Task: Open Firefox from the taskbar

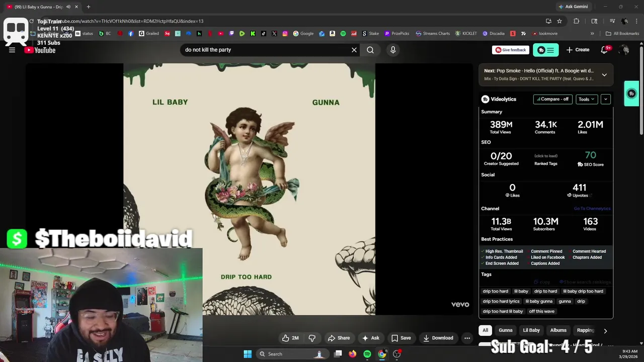Action: (353, 354)
